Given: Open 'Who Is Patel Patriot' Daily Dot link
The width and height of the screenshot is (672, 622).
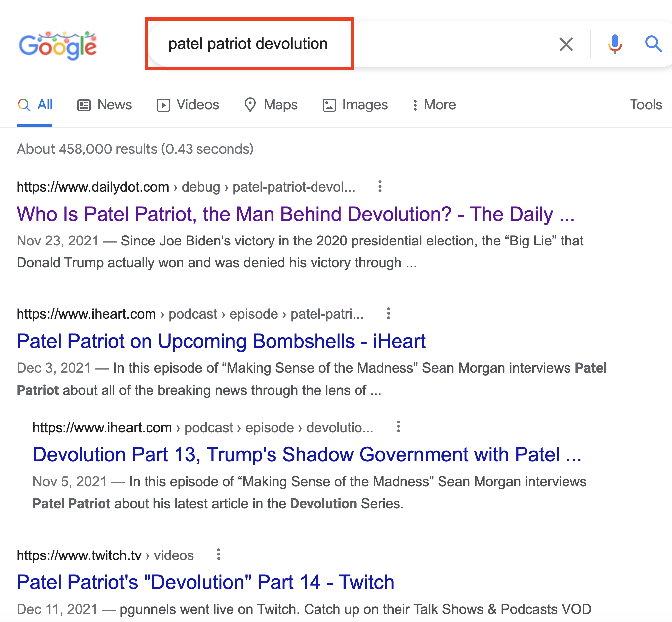Looking at the screenshot, I should pos(295,214).
